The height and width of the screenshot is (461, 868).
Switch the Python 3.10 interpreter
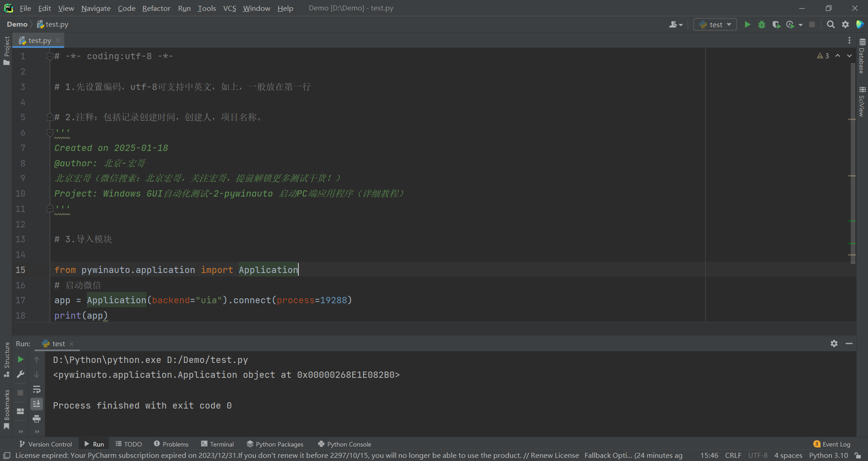pyautogui.click(x=829, y=456)
